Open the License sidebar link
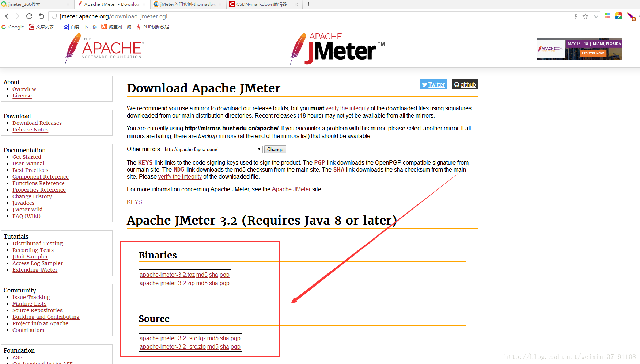The width and height of the screenshot is (640, 364). point(22,96)
